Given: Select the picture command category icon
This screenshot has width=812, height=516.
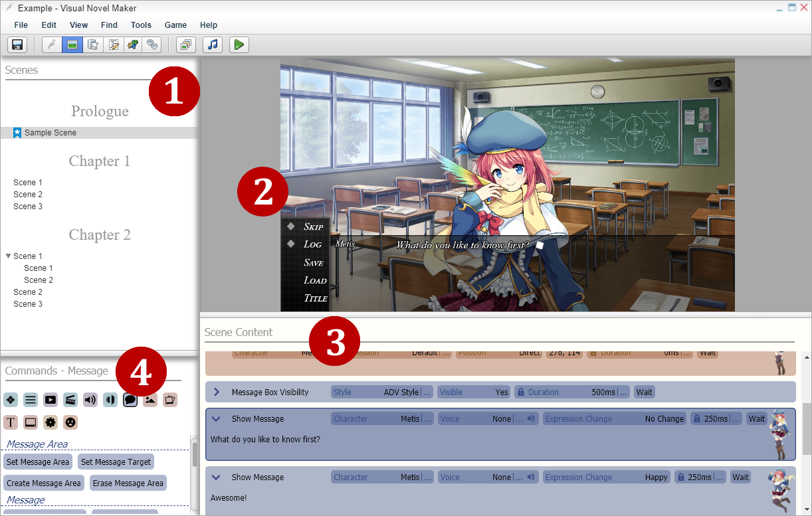Looking at the screenshot, I should [150, 400].
